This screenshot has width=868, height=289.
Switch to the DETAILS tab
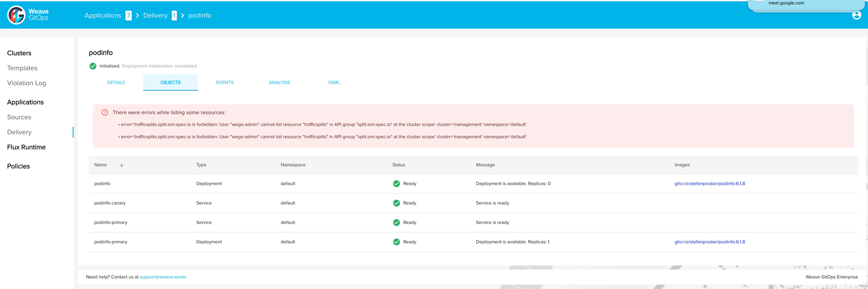(x=116, y=83)
